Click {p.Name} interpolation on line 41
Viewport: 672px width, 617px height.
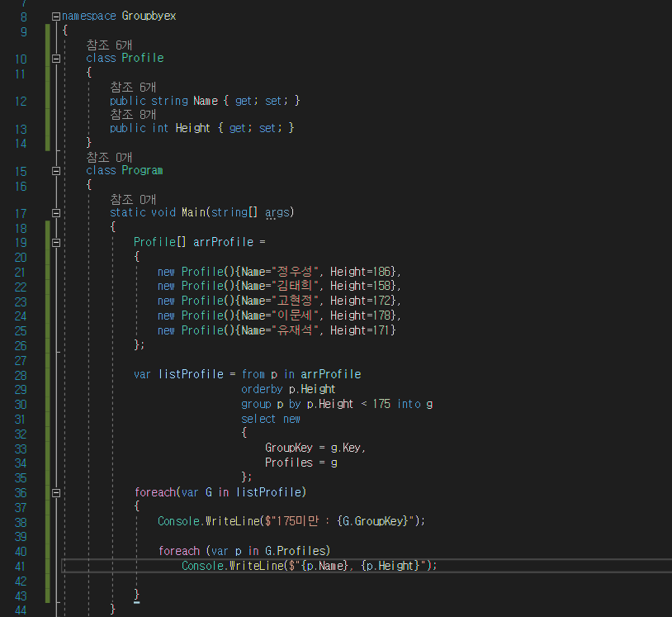(x=325, y=566)
